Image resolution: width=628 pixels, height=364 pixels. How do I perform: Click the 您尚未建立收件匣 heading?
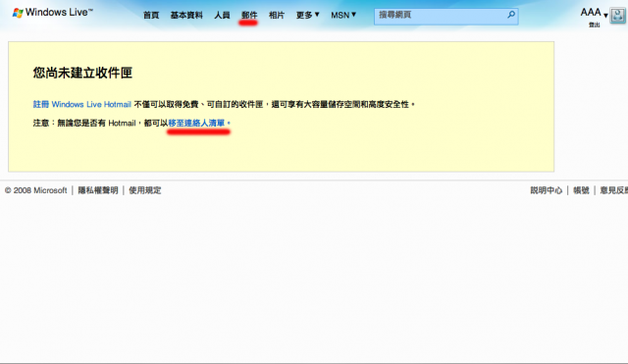(82, 73)
